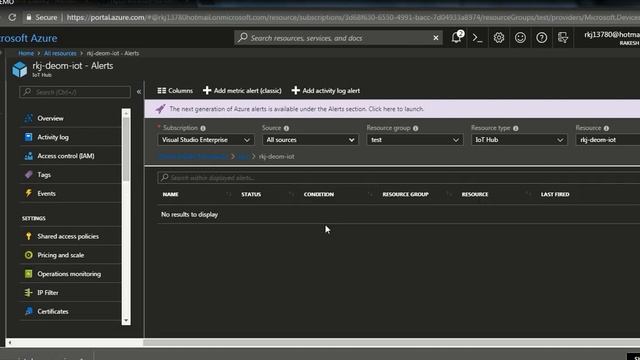The image size is (640, 360).
Task: Click the Activity log icon
Action: [x=28, y=137]
